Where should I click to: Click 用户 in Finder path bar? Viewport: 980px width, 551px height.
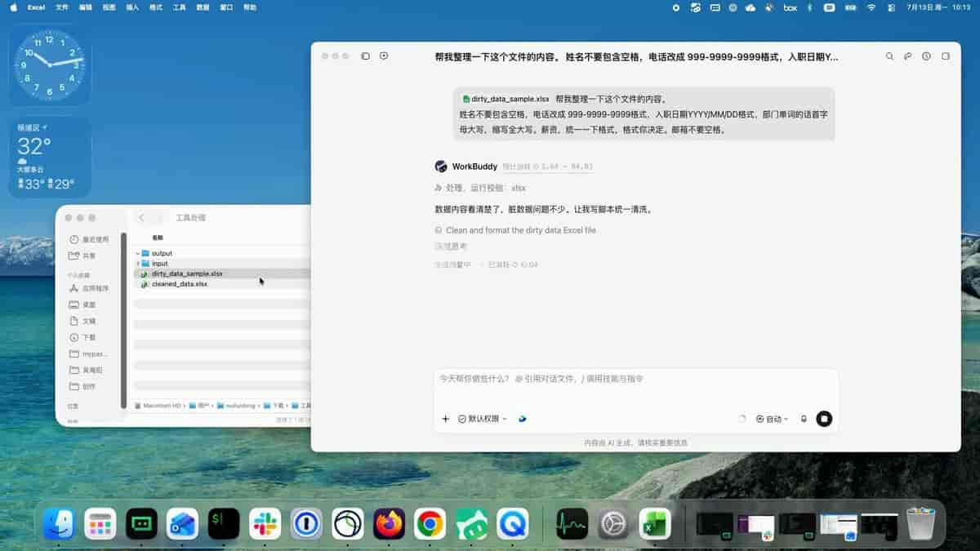(x=200, y=405)
